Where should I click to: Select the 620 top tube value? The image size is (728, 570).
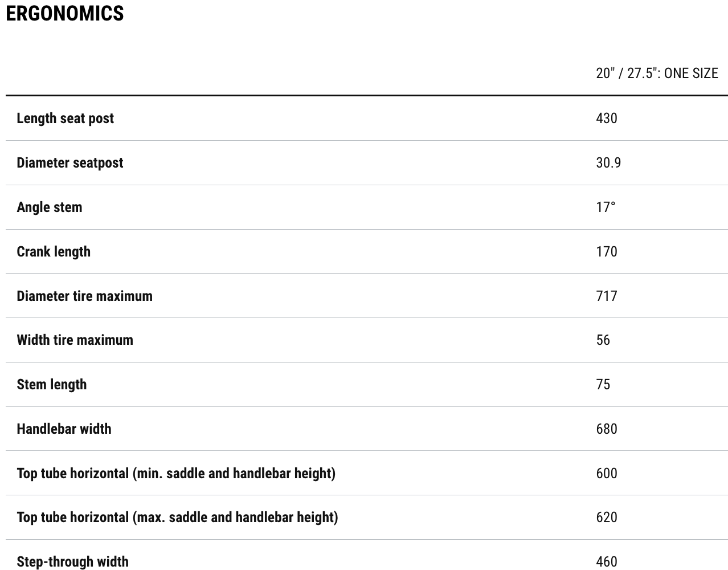tap(607, 517)
